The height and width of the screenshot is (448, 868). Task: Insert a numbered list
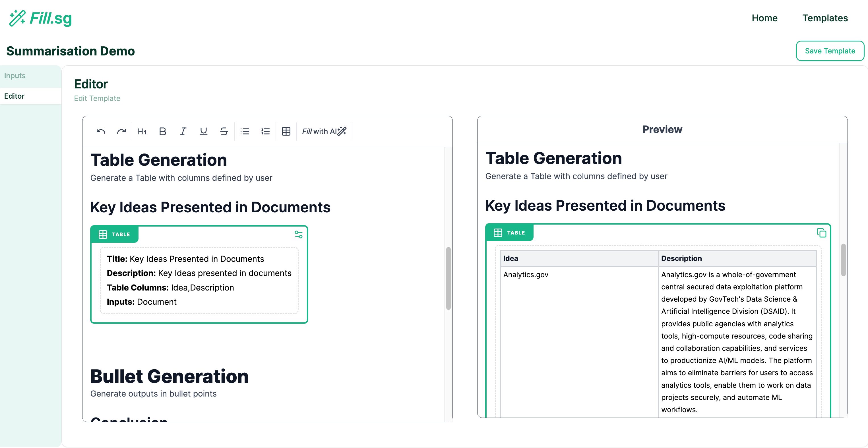[266, 131]
